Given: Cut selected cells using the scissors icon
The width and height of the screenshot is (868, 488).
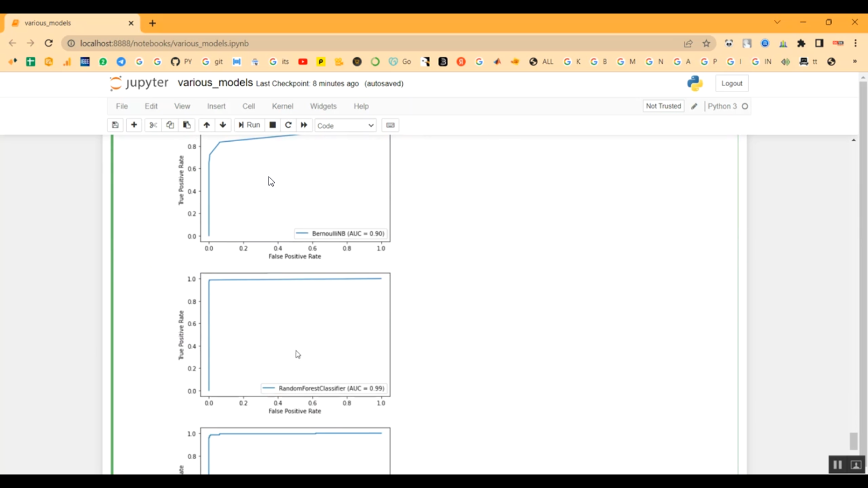Looking at the screenshot, I should click(x=153, y=125).
